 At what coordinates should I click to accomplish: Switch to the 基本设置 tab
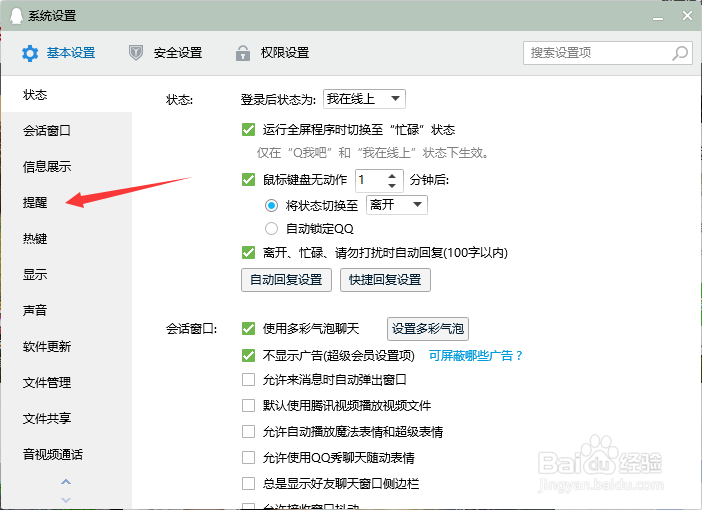pyautogui.click(x=59, y=53)
